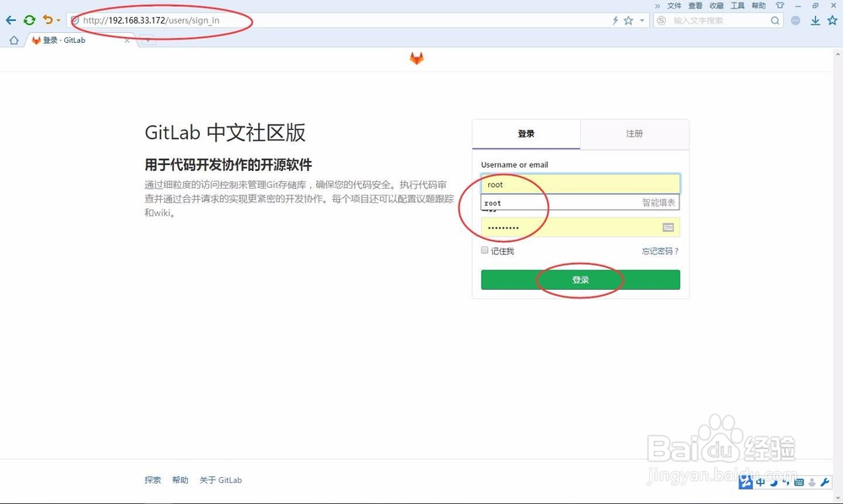Open the favorites star toolbar icon
Image resolution: width=843 pixels, height=504 pixels.
tap(832, 20)
